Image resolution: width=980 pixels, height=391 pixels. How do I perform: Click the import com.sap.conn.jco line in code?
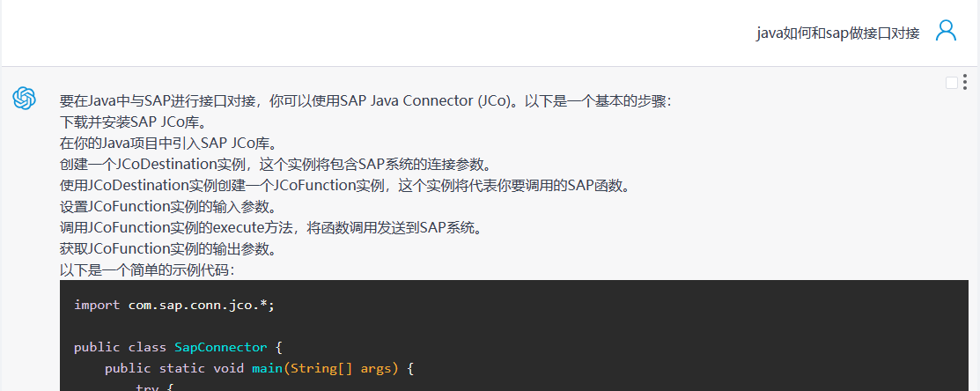click(x=174, y=305)
